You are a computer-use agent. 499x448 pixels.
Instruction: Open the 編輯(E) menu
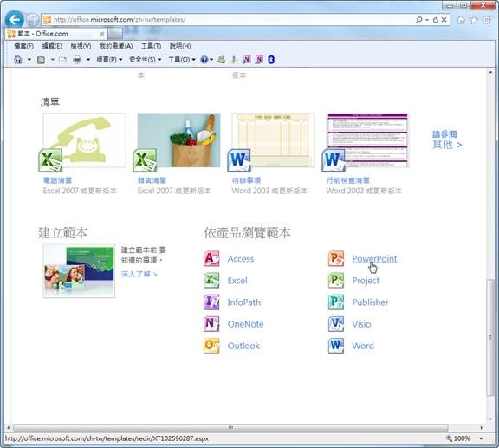click(52, 46)
